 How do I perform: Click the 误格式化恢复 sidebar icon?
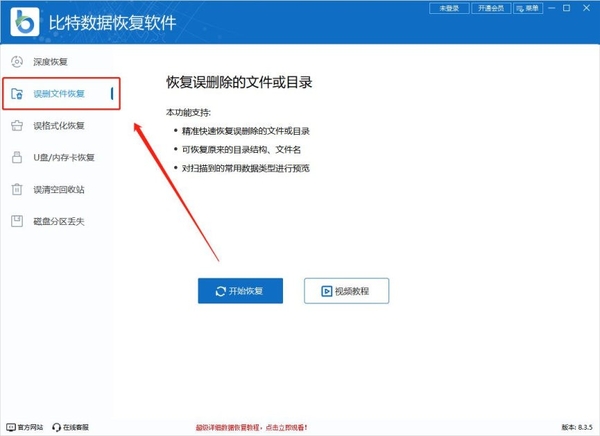17,125
